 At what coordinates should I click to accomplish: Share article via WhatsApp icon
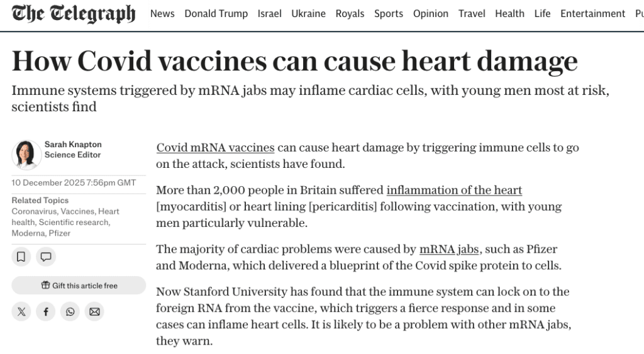[x=70, y=311]
